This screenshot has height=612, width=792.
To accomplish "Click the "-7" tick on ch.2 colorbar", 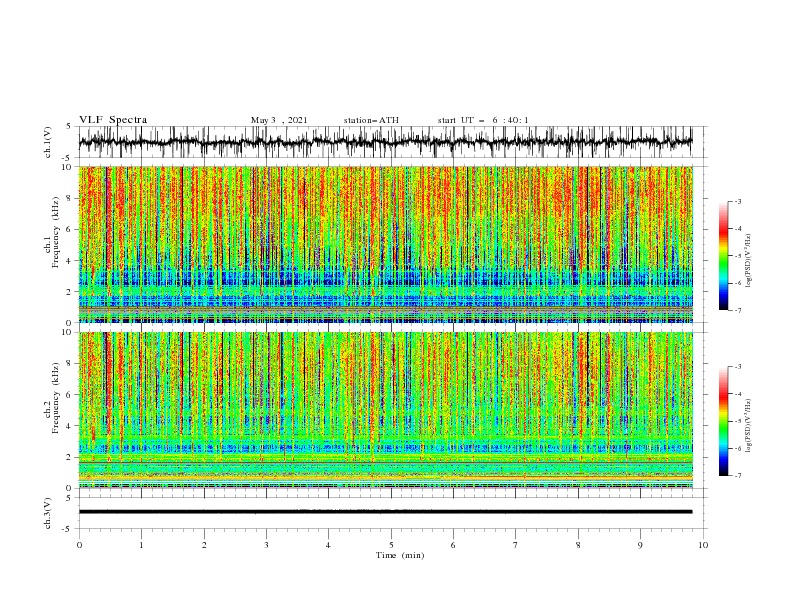I will 737,475.
